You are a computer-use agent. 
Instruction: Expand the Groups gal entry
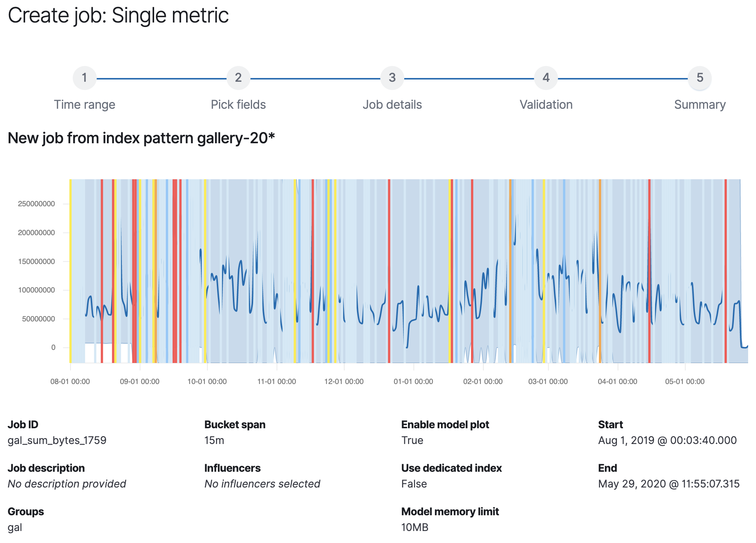tap(15, 527)
